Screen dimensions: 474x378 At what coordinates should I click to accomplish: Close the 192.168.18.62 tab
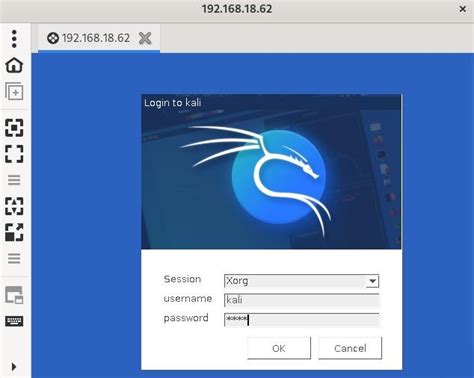(145, 38)
